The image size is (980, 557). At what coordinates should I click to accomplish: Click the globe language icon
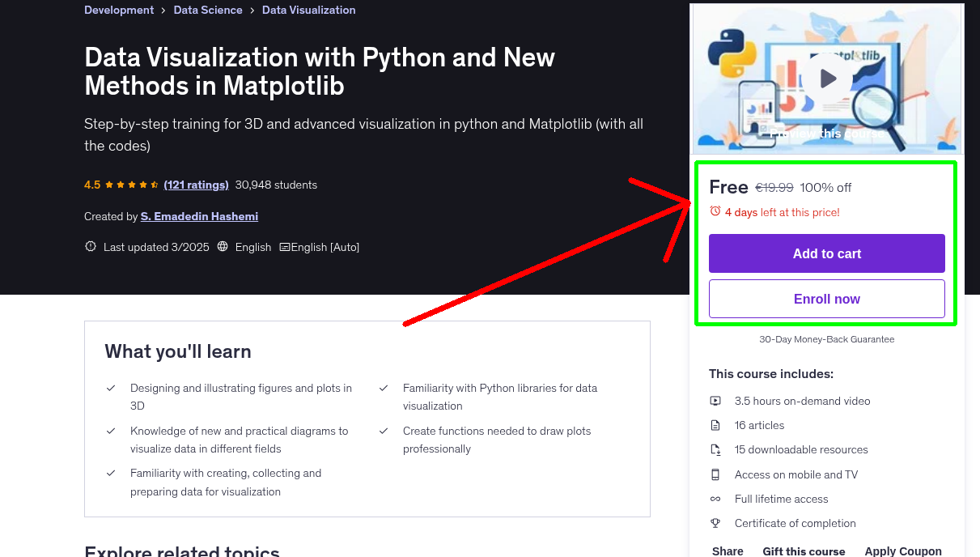tap(223, 247)
